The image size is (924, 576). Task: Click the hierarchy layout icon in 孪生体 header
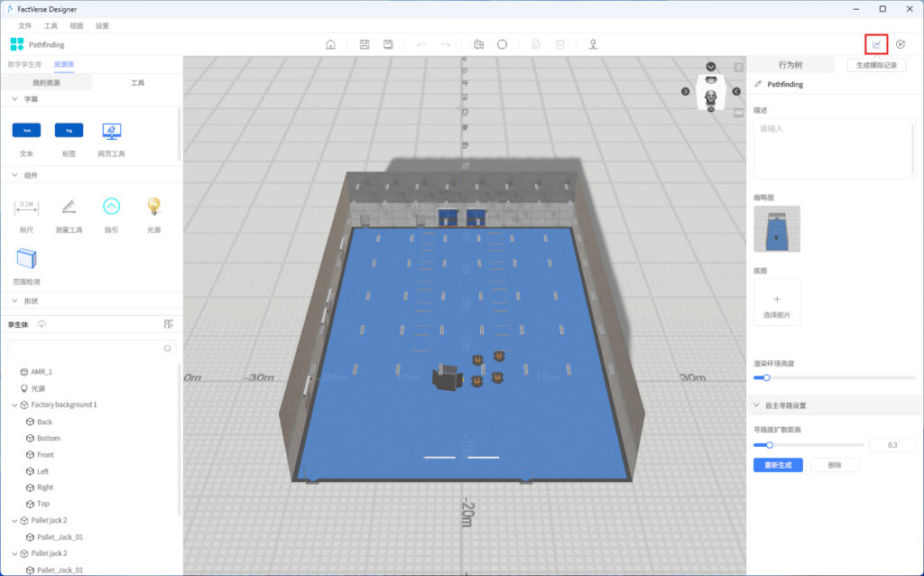click(x=169, y=324)
